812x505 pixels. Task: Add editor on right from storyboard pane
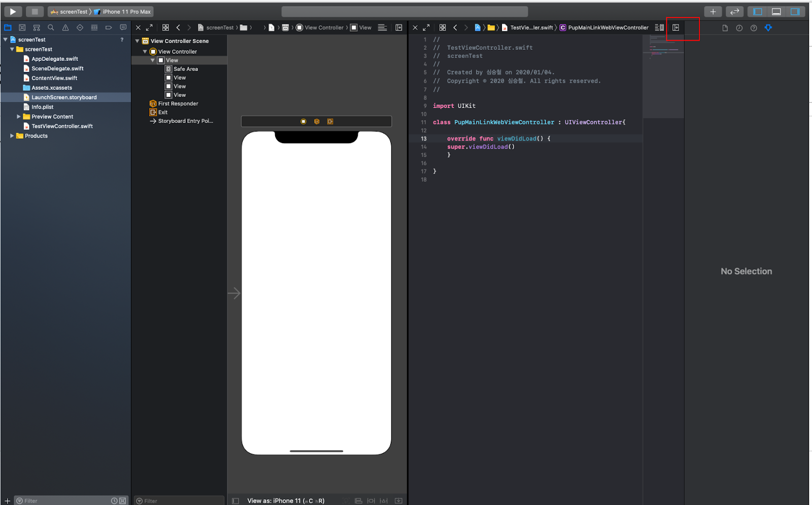pos(399,27)
